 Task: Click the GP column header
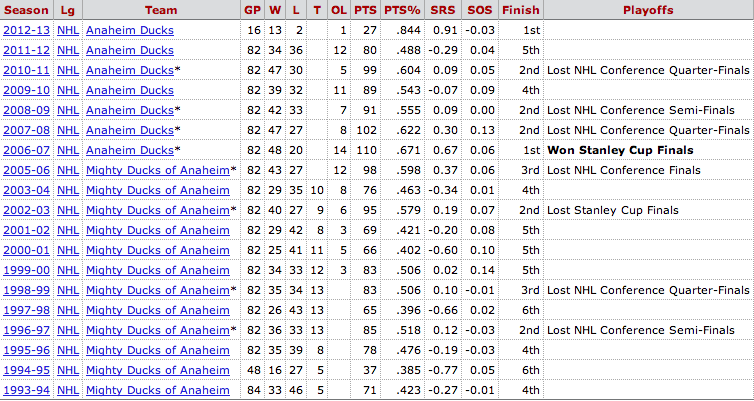coord(252,10)
